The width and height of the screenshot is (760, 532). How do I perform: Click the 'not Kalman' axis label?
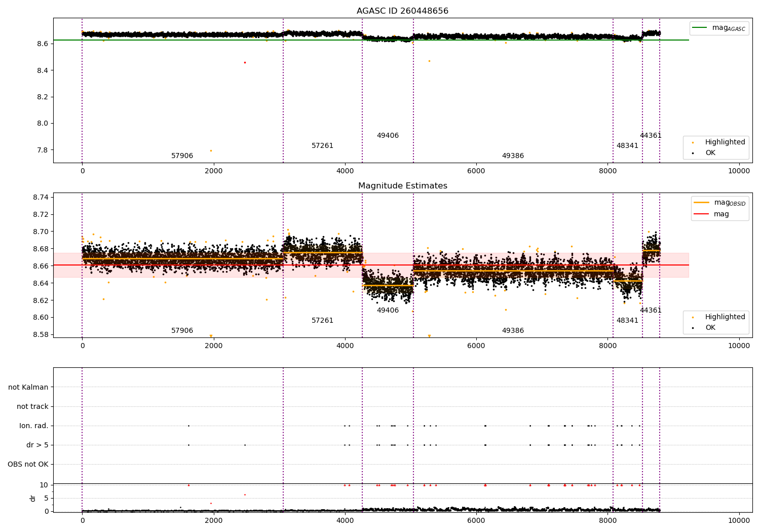(x=28, y=388)
